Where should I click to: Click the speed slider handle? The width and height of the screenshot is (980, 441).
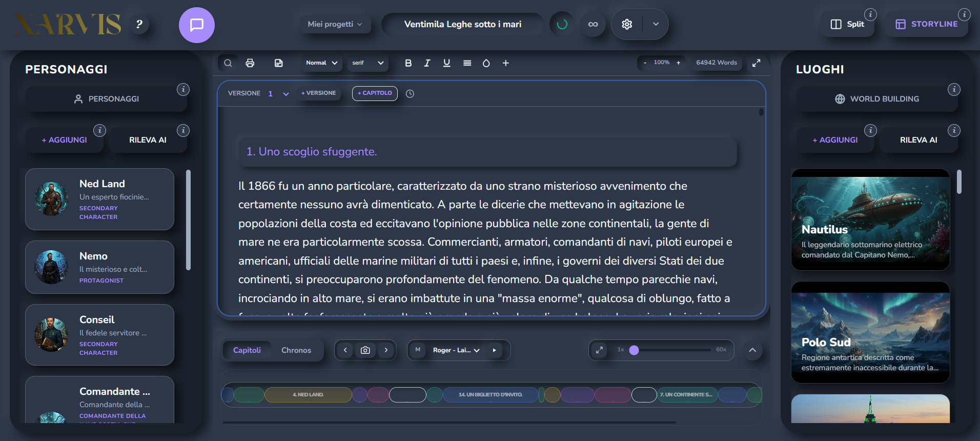[x=634, y=350]
